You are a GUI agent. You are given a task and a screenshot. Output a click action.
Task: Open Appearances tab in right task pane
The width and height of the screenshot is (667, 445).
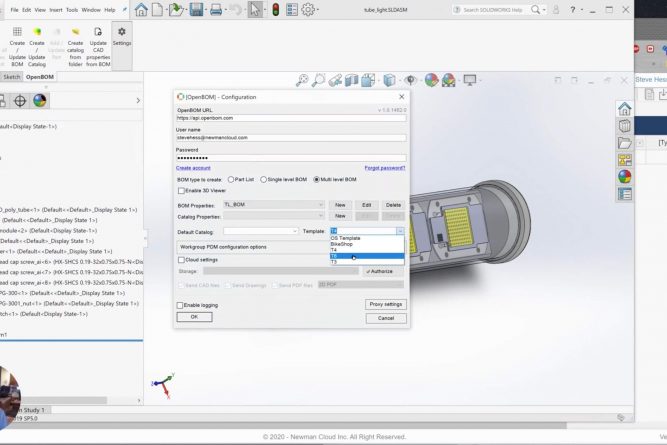624,176
